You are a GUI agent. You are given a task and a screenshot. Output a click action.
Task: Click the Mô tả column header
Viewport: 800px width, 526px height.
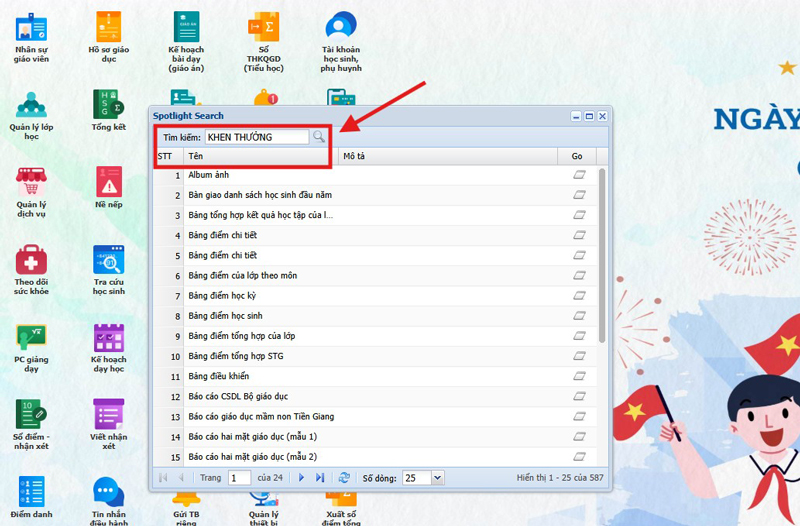click(x=447, y=156)
